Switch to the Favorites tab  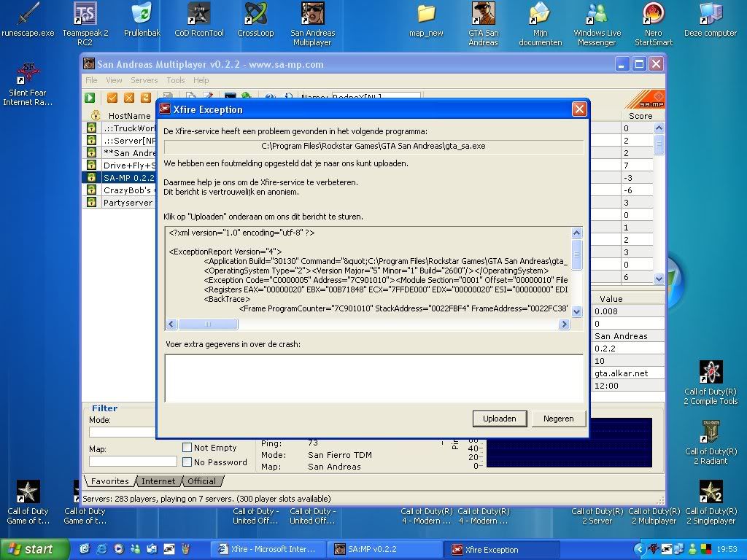click(x=109, y=481)
